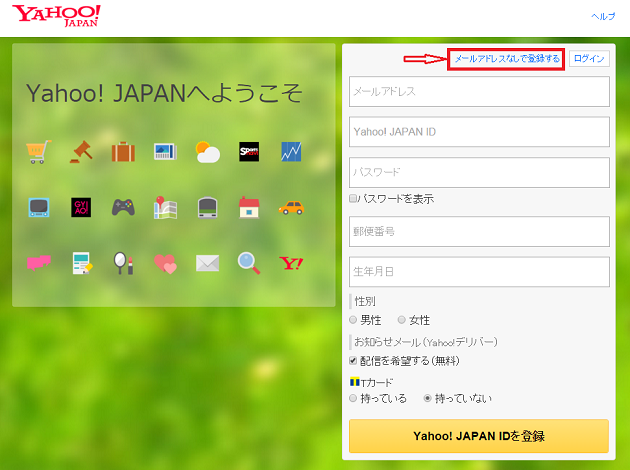Click メールアドレスなしで登録する link

click(507, 59)
